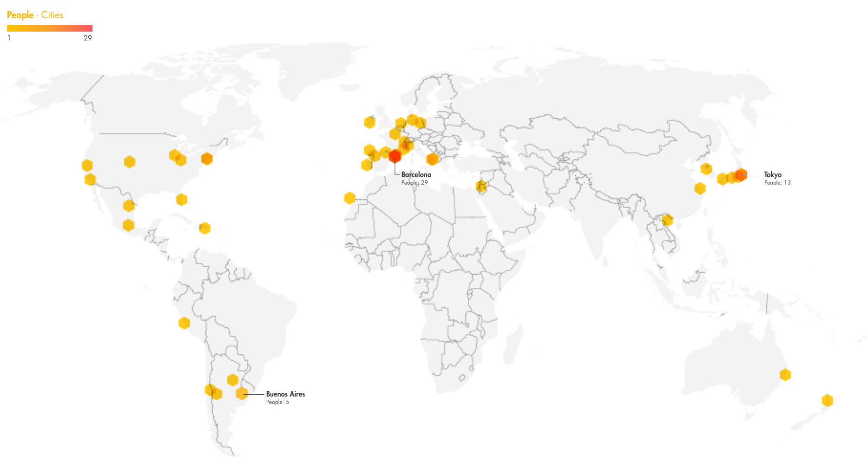
Task: Click the hexagon marker in New Zealand
Action: [827, 400]
